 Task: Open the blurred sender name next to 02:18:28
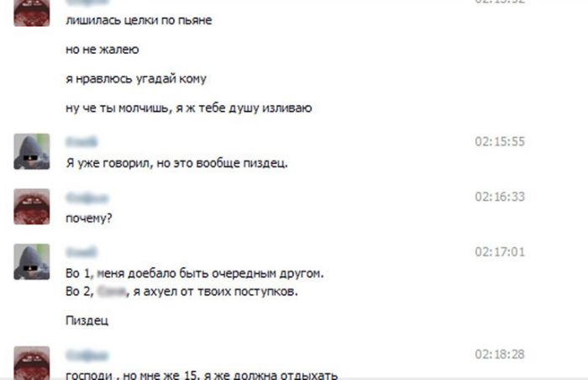point(87,355)
